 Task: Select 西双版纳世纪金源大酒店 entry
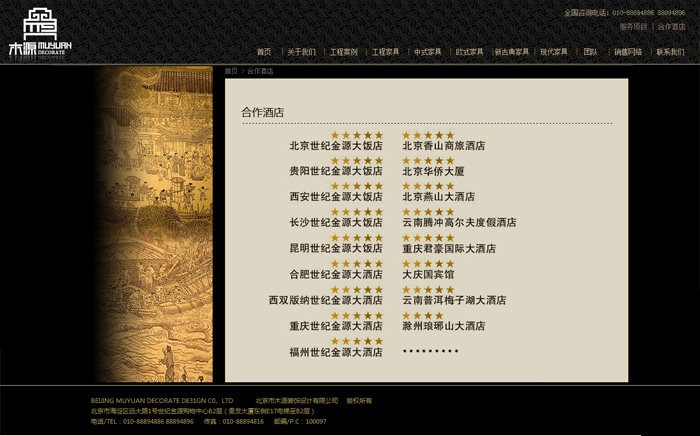tap(326, 300)
